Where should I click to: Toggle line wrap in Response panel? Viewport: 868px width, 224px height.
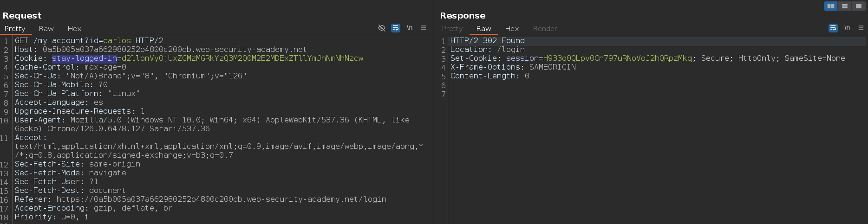tap(833, 28)
